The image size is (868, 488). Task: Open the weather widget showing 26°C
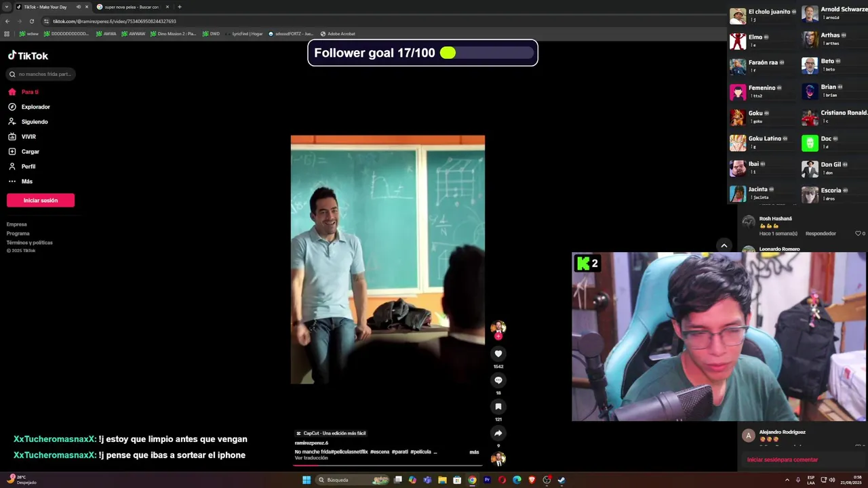point(22,480)
